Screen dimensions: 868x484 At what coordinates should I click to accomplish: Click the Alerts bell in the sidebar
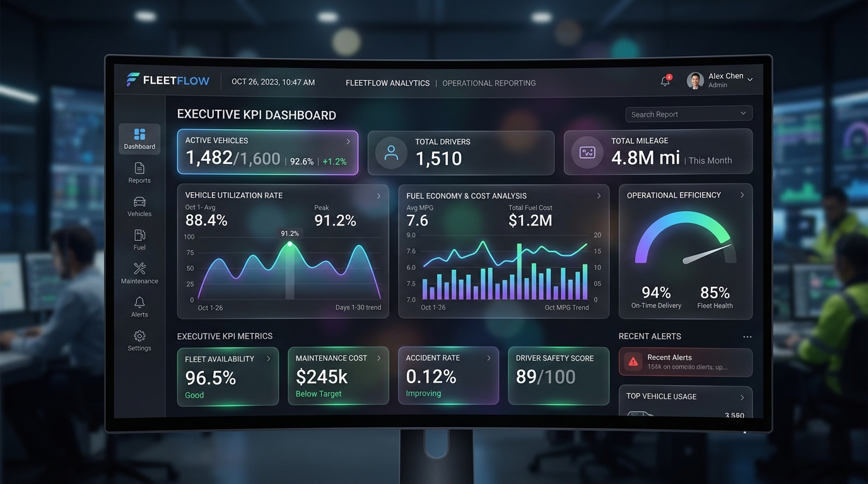(139, 302)
